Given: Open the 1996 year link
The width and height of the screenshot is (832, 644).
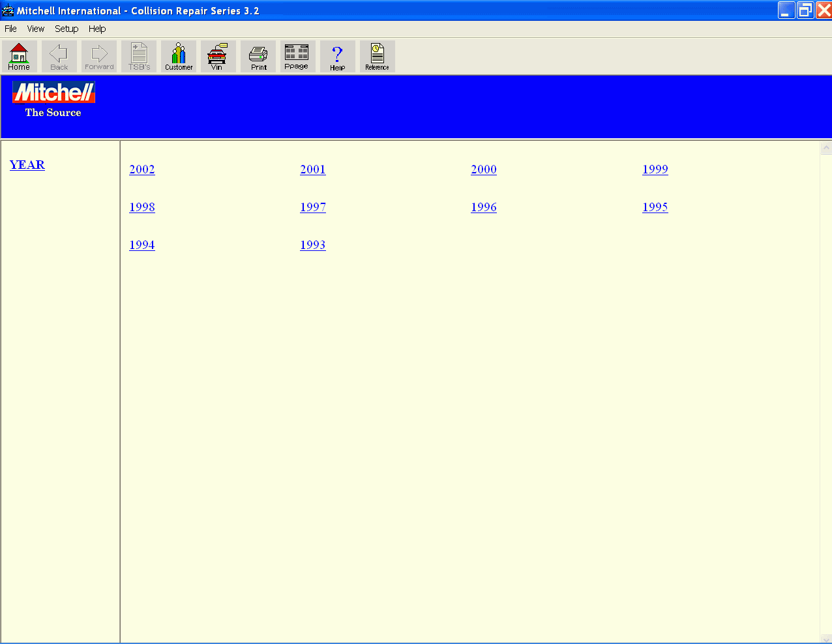Looking at the screenshot, I should coord(484,207).
